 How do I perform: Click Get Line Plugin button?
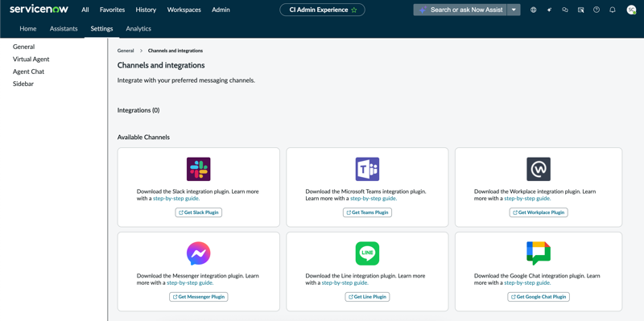tap(368, 297)
